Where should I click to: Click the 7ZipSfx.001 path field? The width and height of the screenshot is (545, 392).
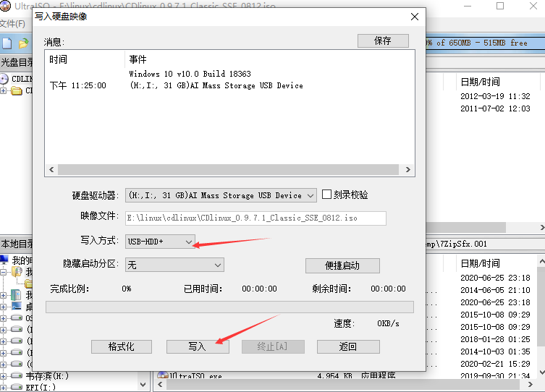point(486,244)
